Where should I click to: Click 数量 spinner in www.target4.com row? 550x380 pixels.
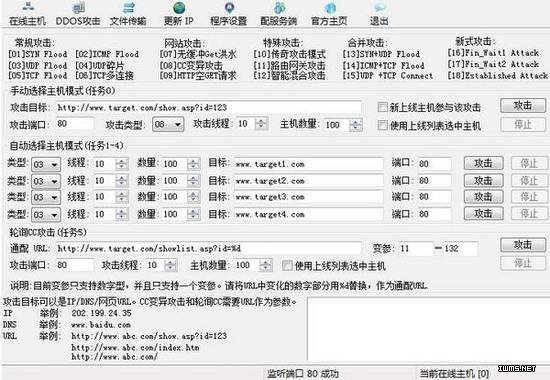tap(193, 214)
